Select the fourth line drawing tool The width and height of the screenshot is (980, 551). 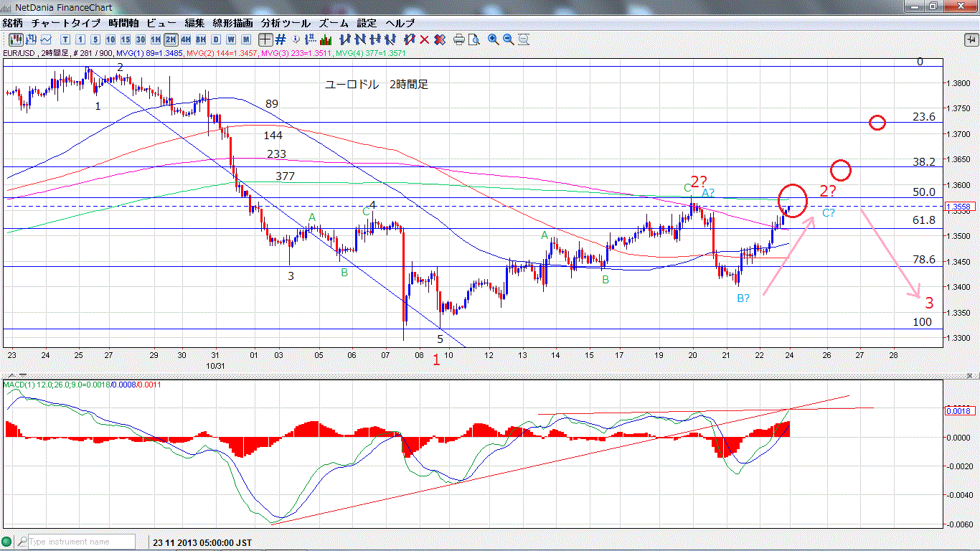(390, 39)
